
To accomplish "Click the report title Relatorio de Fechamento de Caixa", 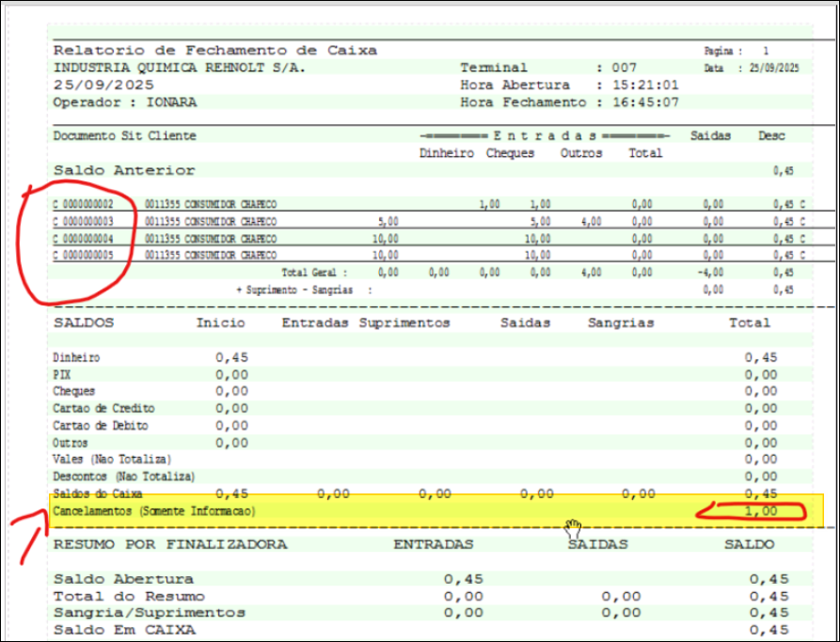I will [215, 50].
